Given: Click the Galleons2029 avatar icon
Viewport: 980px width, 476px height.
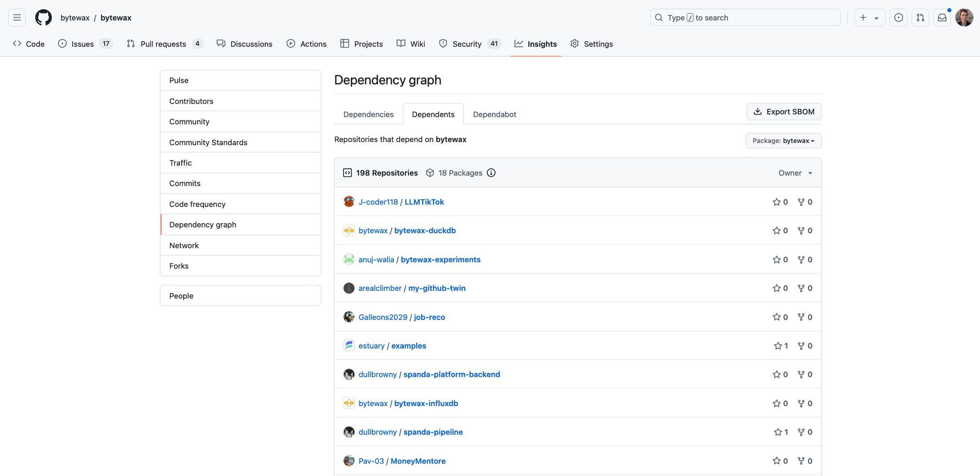Looking at the screenshot, I should 349,317.
